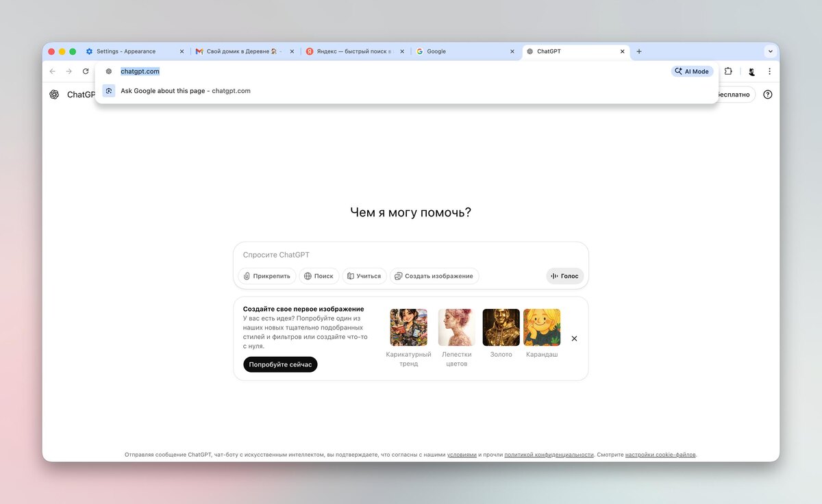The width and height of the screenshot is (822, 504).
Task: Click the profile avatar icon in toolbar
Action: pos(751,71)
